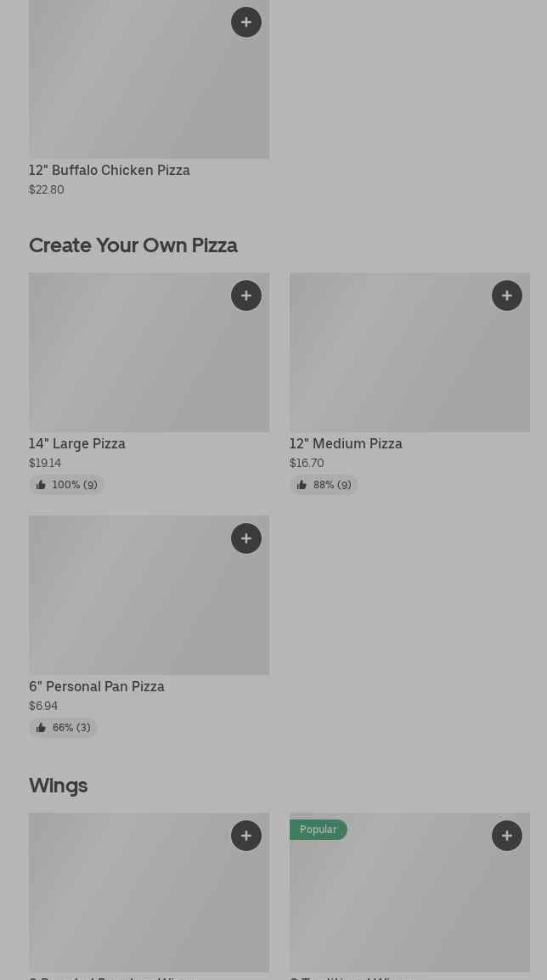The image size is (547, 980).
Task: Click thumbs-up icon beside 100% rating
Action: 41,485
